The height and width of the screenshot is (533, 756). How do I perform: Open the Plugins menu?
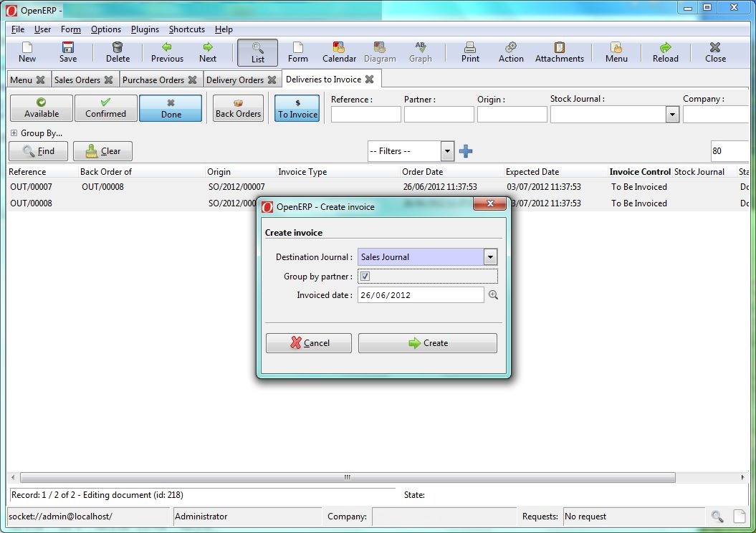coord(145,29)
